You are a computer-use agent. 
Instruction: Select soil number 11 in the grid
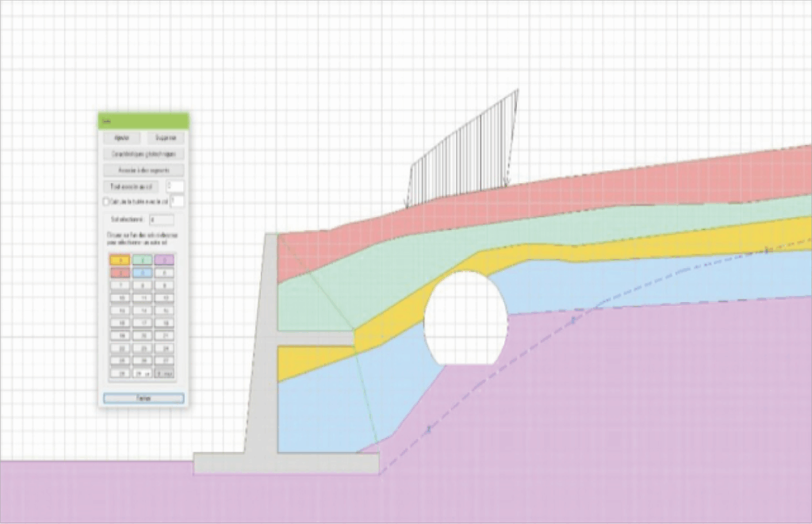[x=143, y=297]
